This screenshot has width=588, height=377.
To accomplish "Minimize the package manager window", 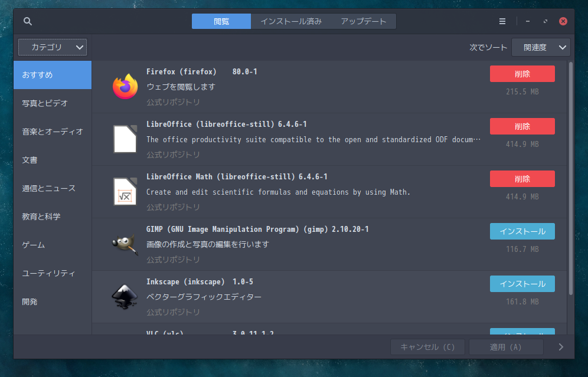I will (528, 21).
